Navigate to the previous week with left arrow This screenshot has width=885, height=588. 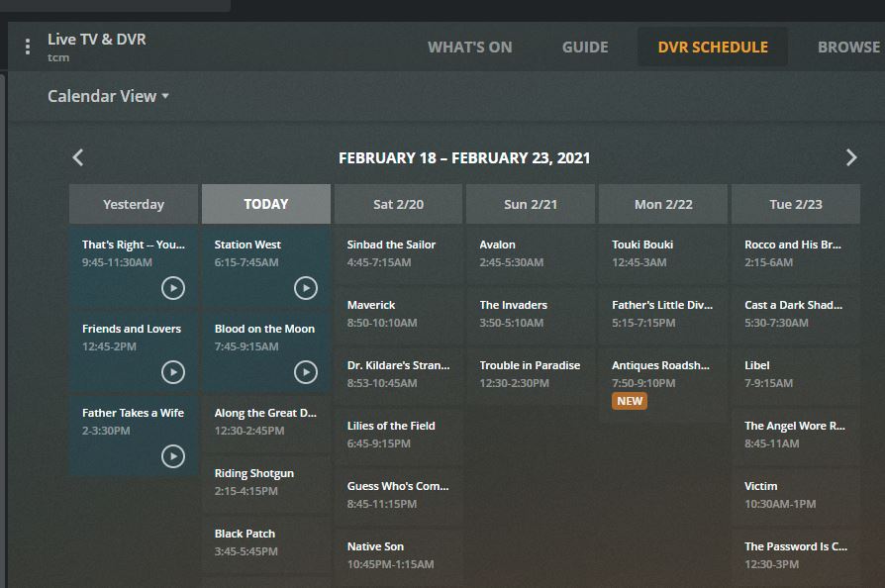click(77, 156)
